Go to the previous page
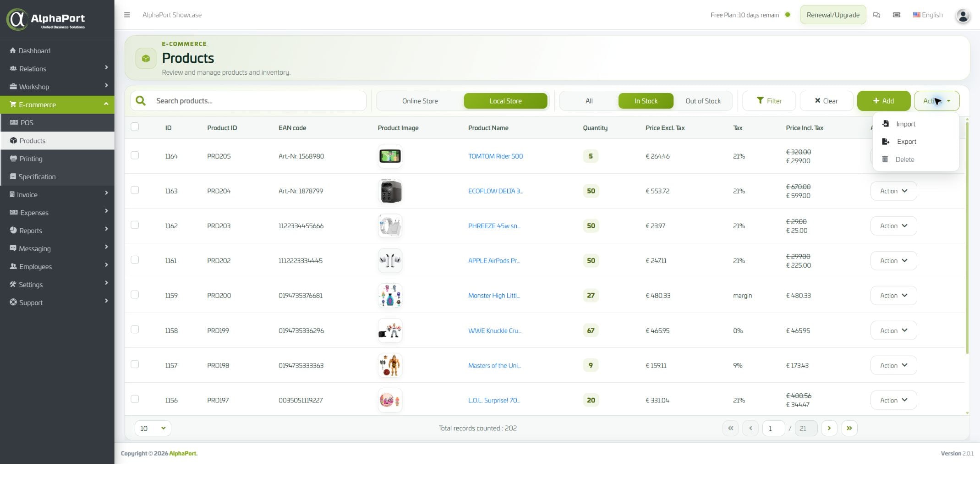The width and height of the screenshot is (980, 495). click(750, 428)
